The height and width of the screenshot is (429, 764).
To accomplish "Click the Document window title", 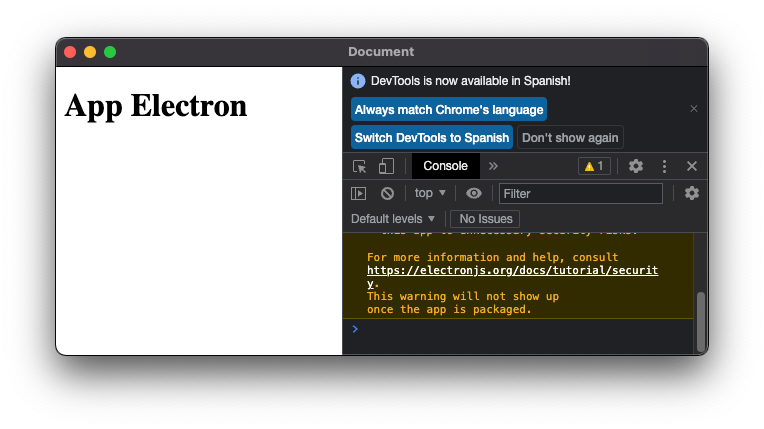I will [381, 52].
